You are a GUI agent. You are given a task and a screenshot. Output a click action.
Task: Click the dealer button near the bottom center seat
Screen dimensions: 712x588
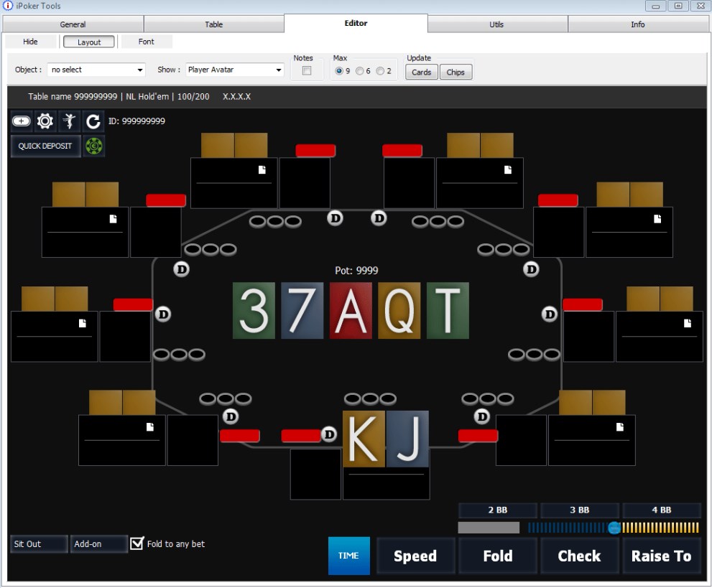tap(330, 434)
